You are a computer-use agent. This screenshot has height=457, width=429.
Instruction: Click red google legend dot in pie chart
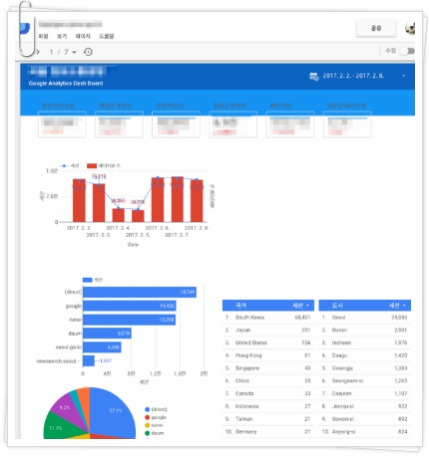pos(147,417)
